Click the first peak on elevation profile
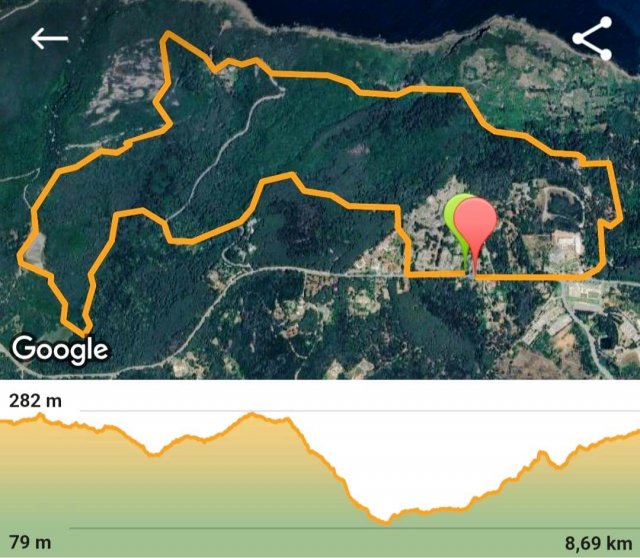640x558 pixels. [x=40, y=416]
